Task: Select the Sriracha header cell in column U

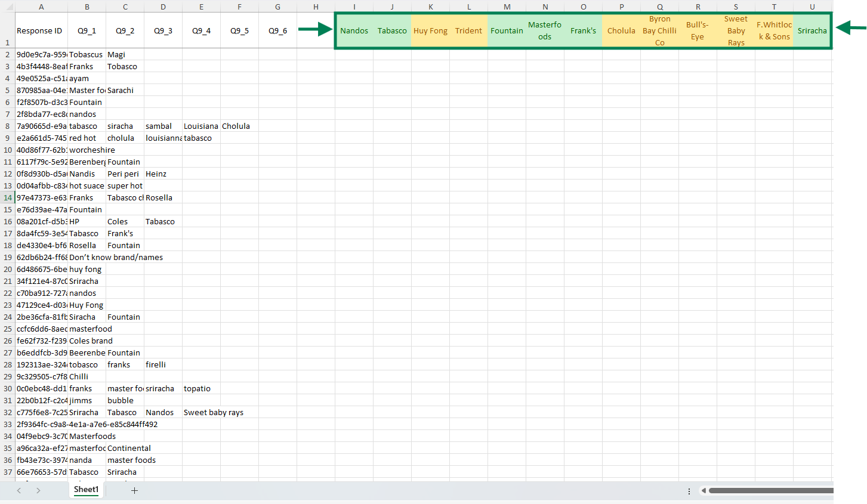Action: [x=812, y=30]
